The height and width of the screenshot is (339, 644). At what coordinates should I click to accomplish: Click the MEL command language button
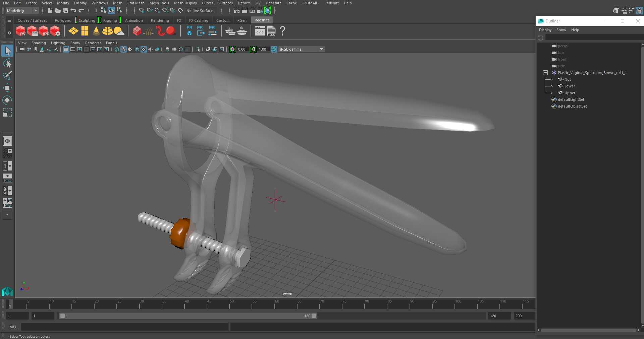[13, 327]
